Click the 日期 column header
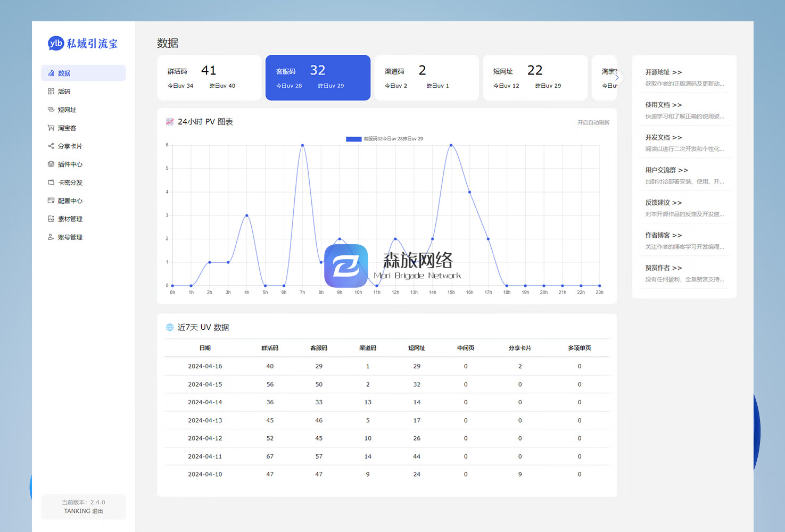This screenshot has height=532, width=785. [205, 348]
